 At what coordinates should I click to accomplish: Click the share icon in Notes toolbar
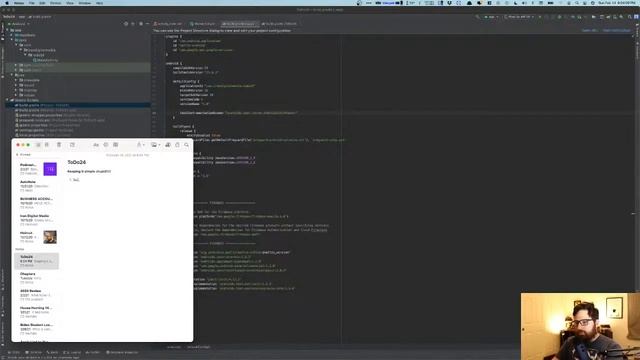[x=177, y=145]
